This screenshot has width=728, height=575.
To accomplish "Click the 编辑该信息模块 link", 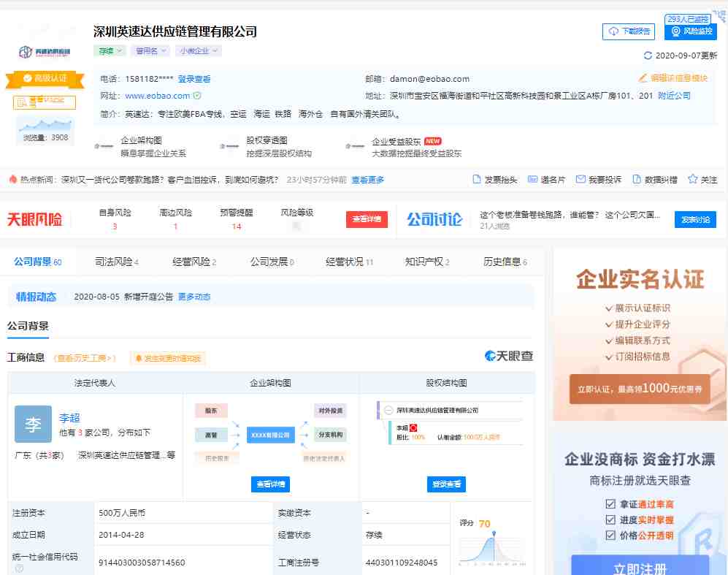I will click(679, 78).
